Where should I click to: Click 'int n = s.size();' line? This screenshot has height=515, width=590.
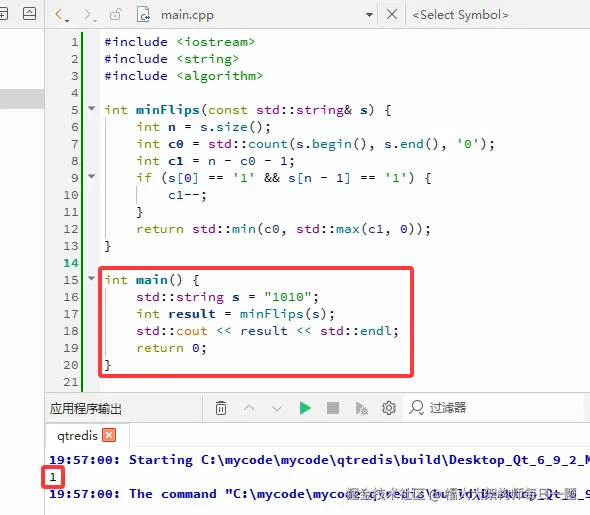pyautogui.click(x=203, y=127)
